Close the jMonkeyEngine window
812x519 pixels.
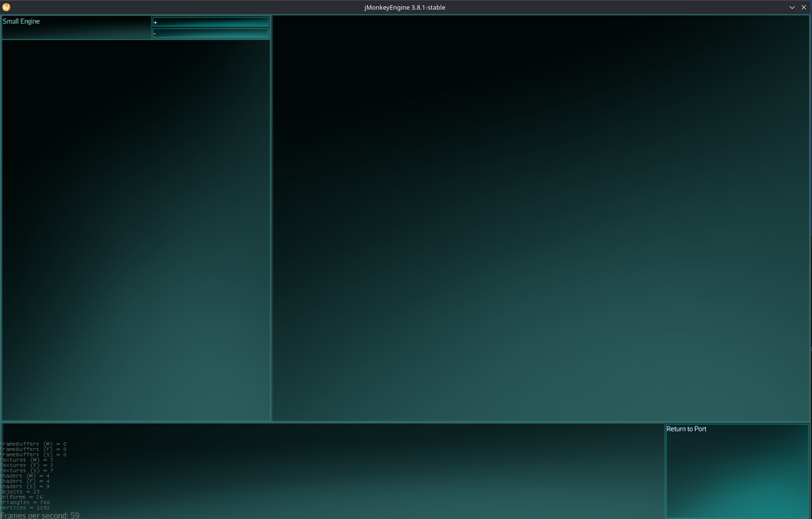[803, 7]
